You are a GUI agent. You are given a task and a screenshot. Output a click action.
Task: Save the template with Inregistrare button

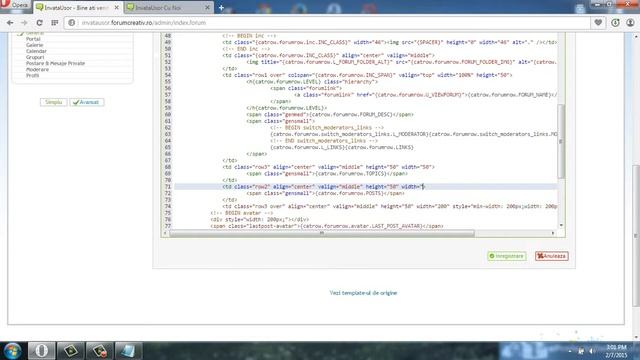507,256
